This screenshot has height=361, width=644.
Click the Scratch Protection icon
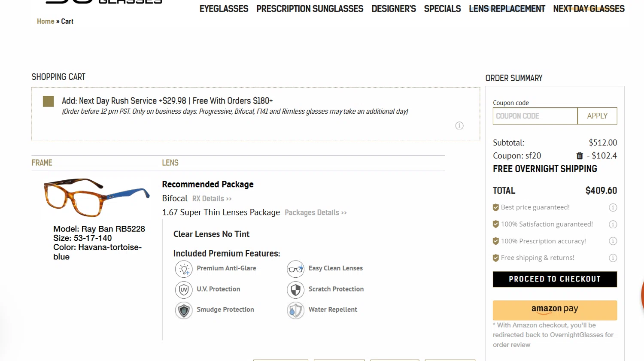pos(295,290)
